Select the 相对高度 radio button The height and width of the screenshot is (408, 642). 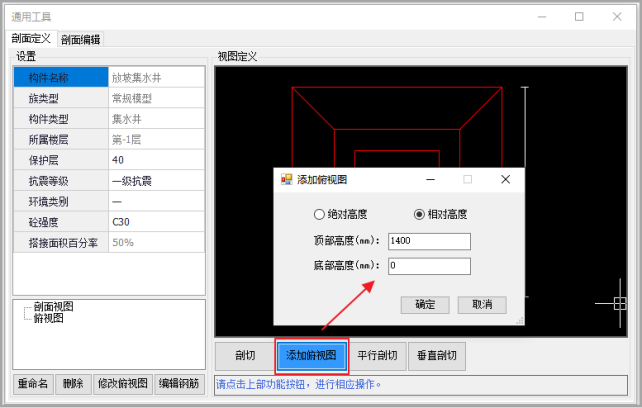(x=419, y=214)
